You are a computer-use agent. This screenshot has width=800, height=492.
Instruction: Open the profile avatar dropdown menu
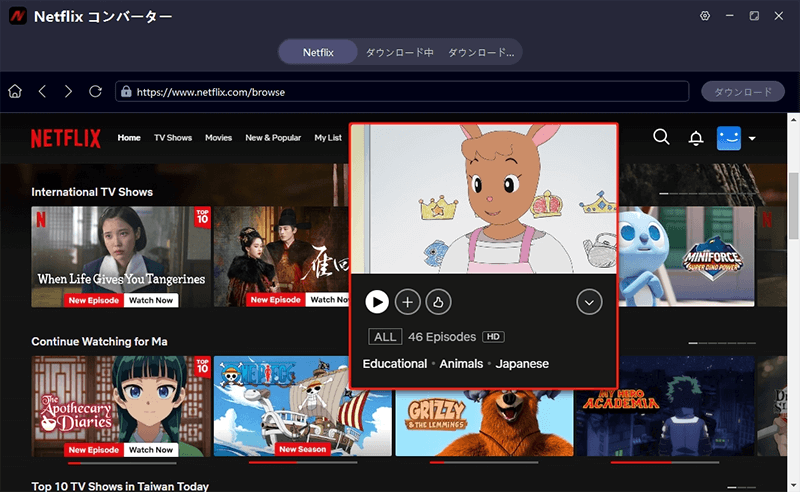click(x=736, y=138)
